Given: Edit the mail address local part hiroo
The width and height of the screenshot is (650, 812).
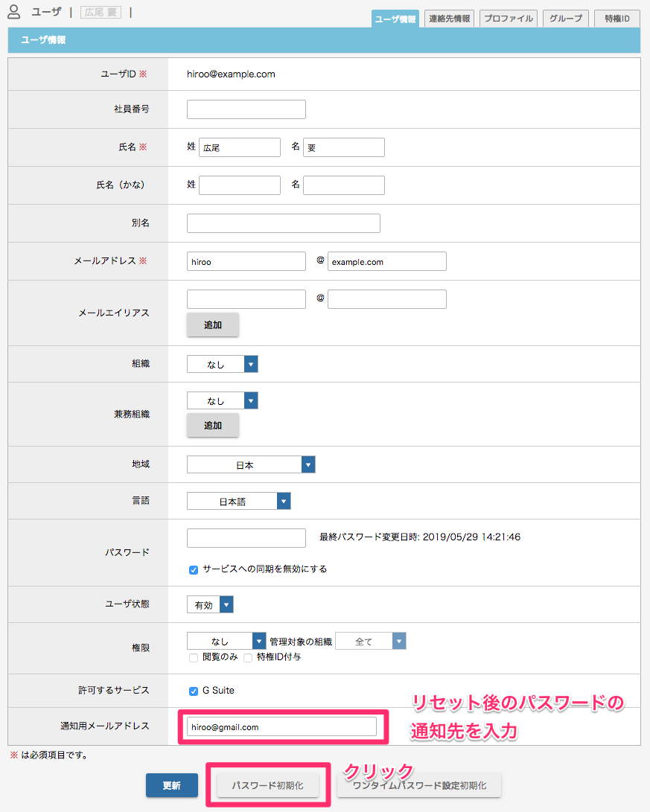Looking at the screenshot, I should click(246, 261).
